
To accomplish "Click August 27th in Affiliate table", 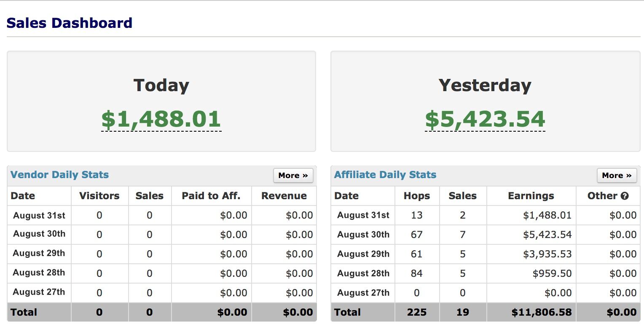I will (363, 293).
